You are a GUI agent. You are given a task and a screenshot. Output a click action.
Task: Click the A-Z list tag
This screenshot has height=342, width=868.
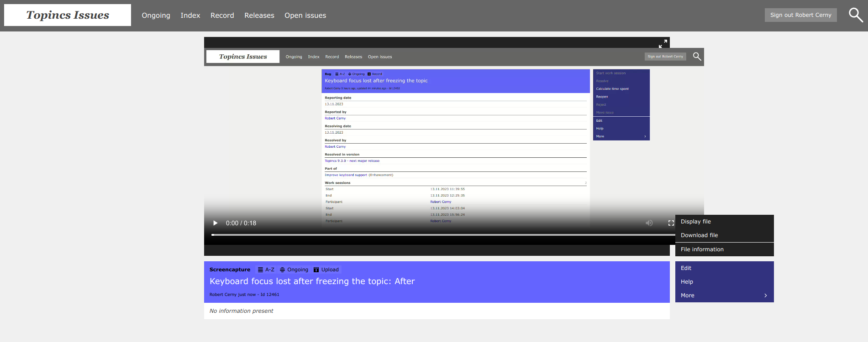266,269
